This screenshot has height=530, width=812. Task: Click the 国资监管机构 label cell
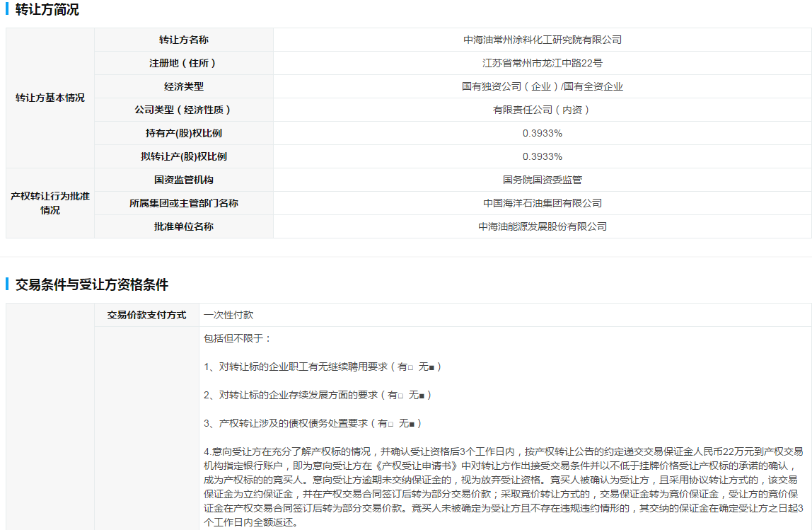click(x=184, y=180)
